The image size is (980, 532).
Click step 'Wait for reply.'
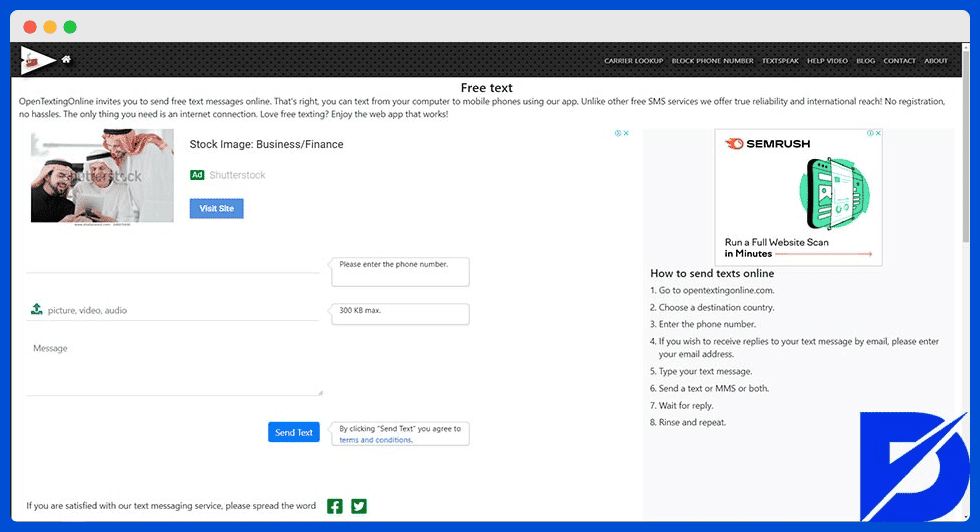[x=686, y=406]
